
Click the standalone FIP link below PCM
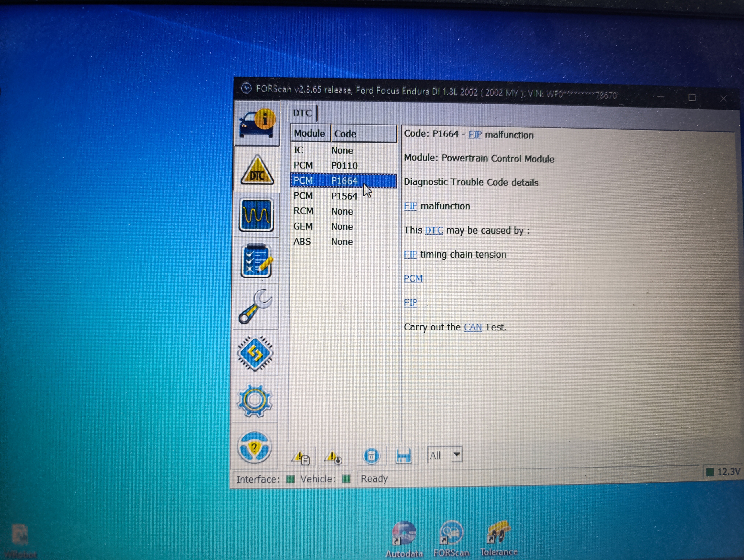point(410,303)
